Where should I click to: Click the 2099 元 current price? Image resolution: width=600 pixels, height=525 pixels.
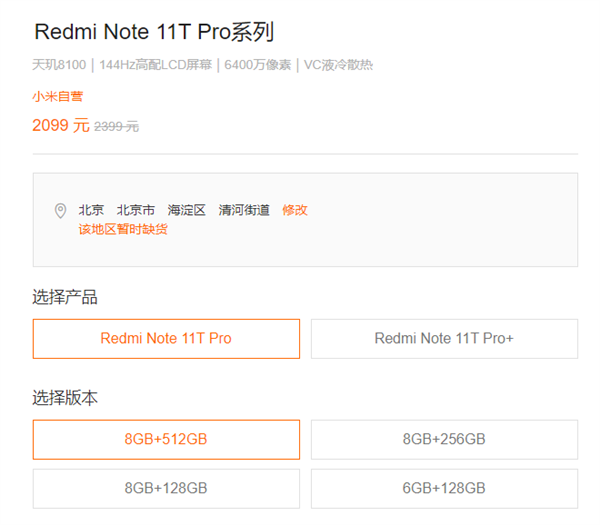tap(60, 125)
